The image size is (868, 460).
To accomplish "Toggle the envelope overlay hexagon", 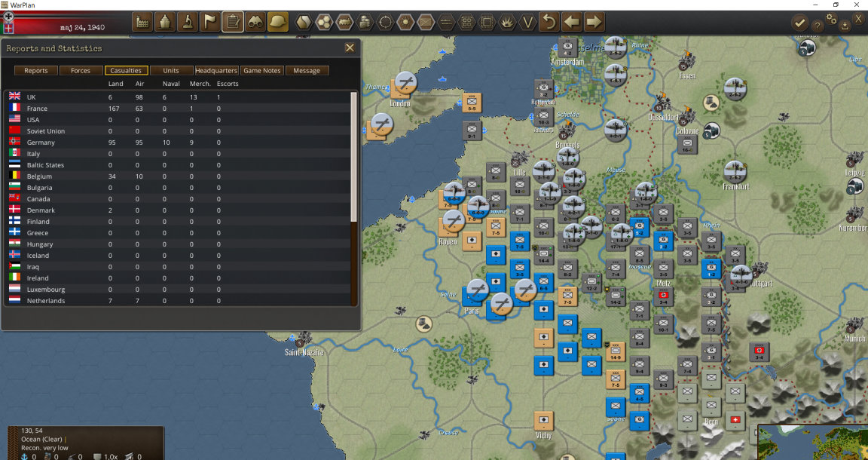I will click(426, 22).
